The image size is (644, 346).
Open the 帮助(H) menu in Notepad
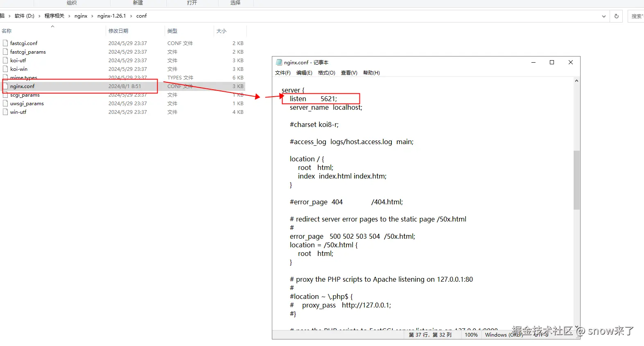pyautogui.click(x=371, y=73)
